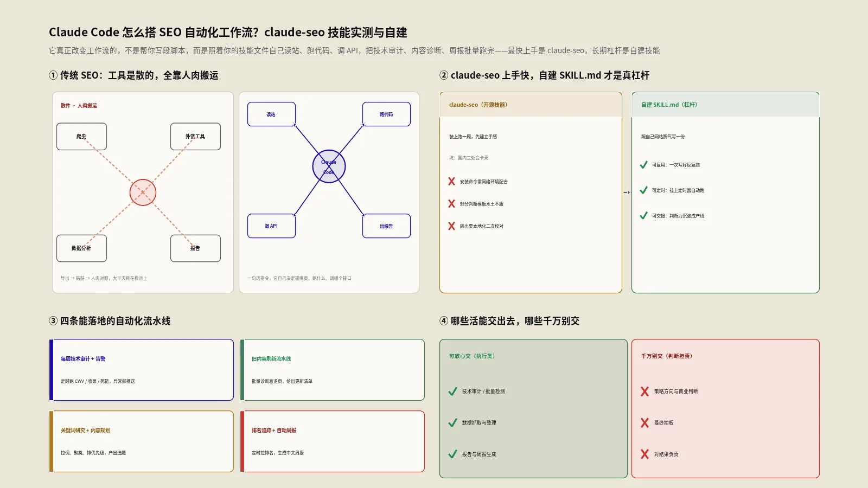The height and width of the screenshot is (488, 868).
Task: Click the green checkmark beside 可复用
Action: pyautogui.click(x=643, y=165)
